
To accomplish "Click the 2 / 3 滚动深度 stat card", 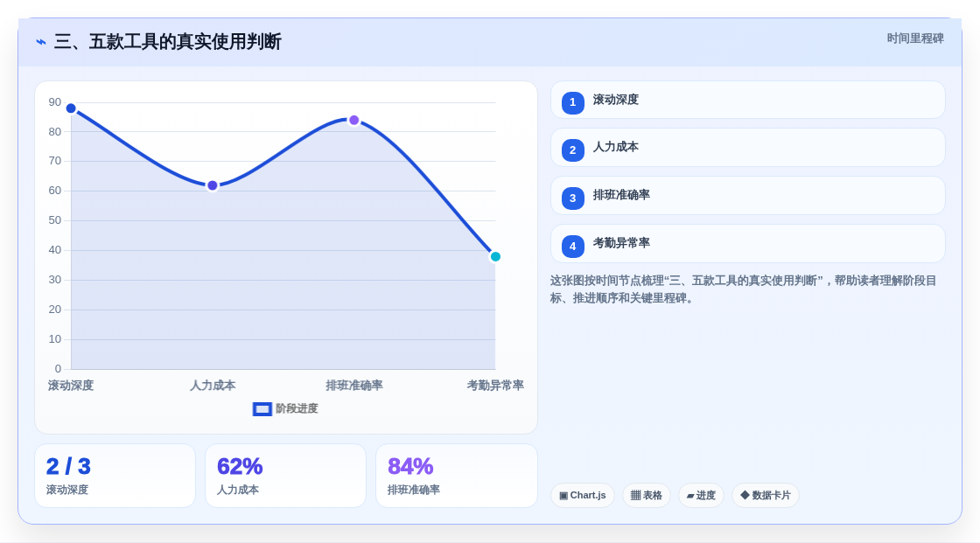I will coord(115,476).
